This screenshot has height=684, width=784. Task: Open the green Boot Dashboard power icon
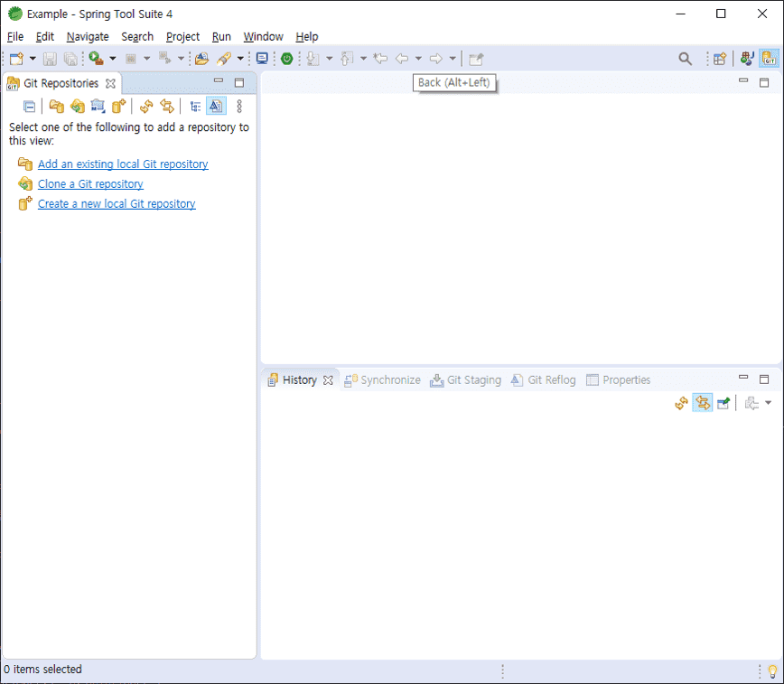pos(287,59)
